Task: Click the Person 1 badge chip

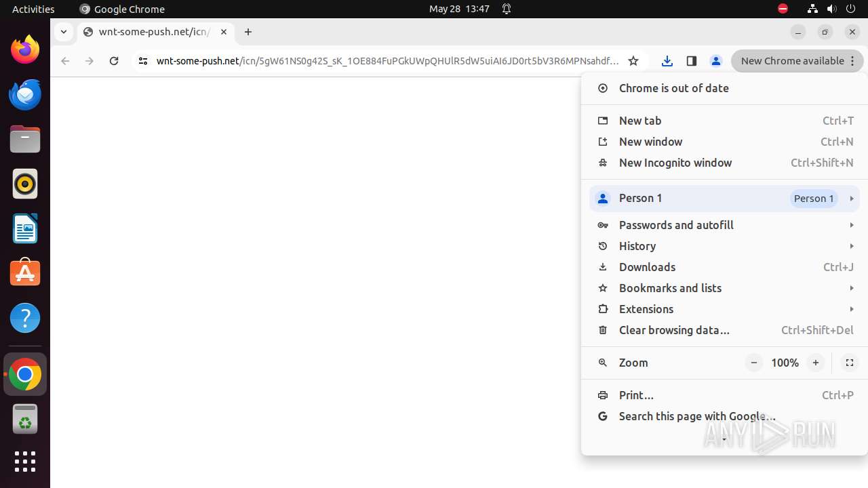Action: coord(814,199)
